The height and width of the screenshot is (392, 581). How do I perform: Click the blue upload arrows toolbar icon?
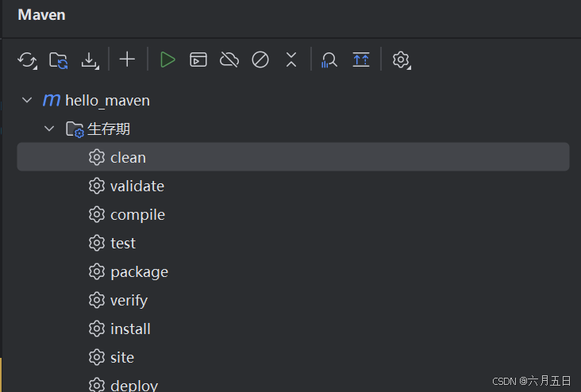[x=361, y=60]
